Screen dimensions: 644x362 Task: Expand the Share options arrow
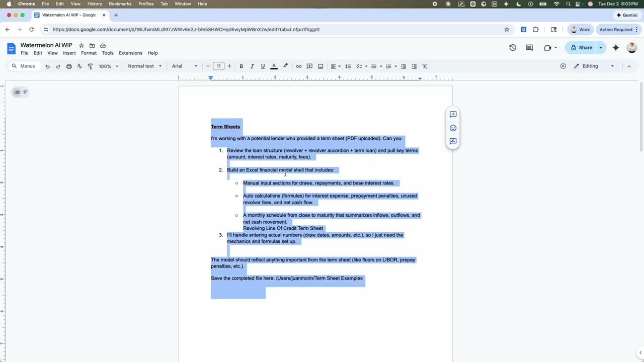(601, 48)
